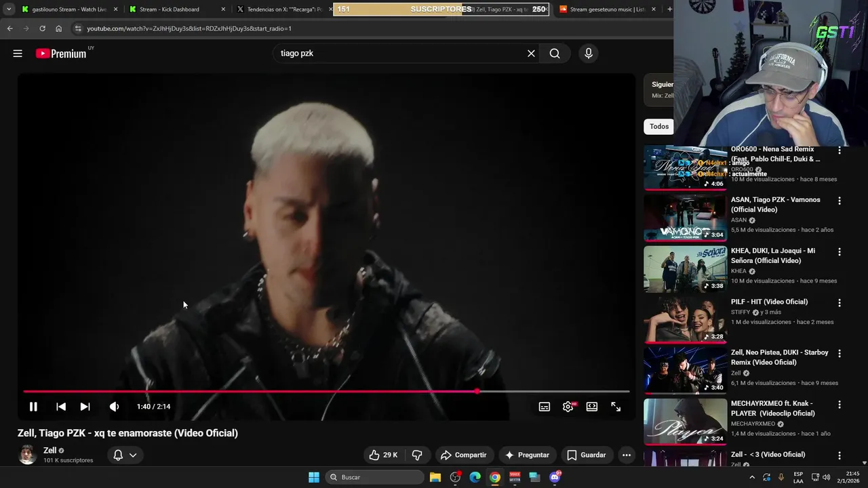Open File Explorer from taskbar
Screen dimensions: 868x488
tap(435, 477)
